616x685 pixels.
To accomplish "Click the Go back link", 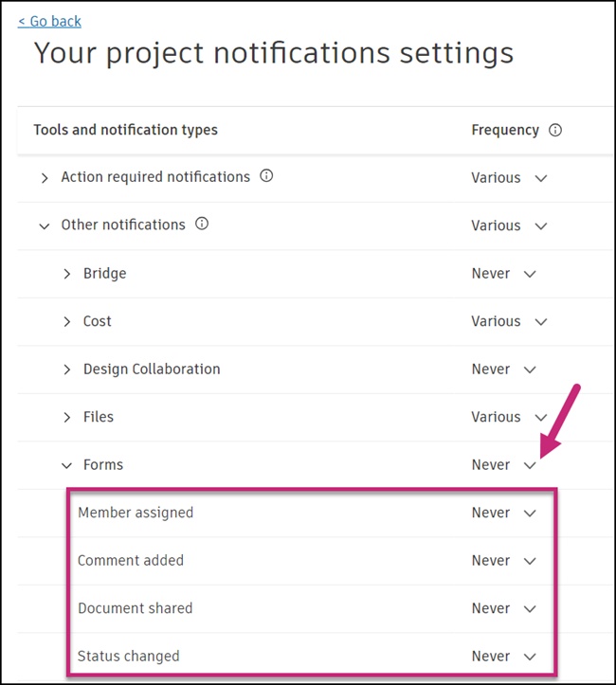I will (x=49, y=21).
